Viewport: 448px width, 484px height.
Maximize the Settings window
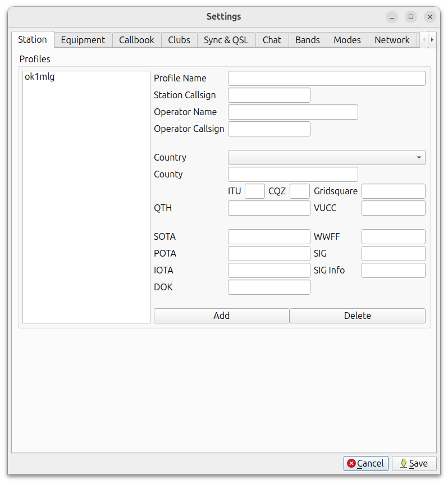(411, 17)
